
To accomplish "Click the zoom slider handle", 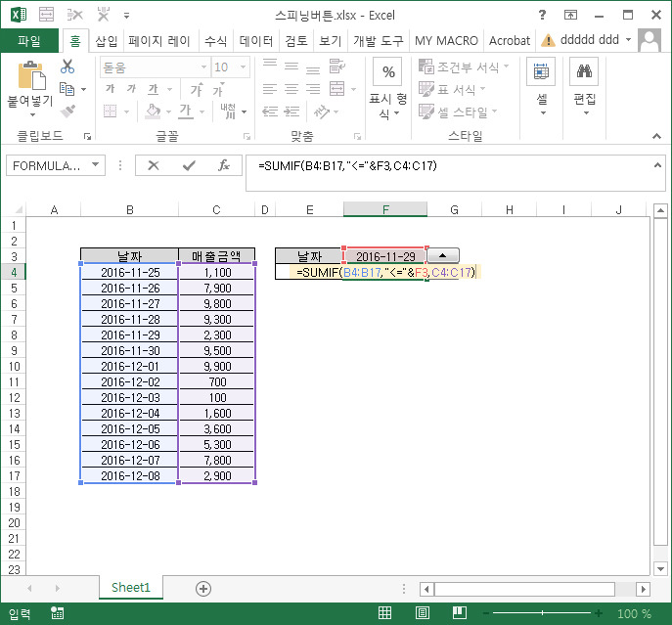I will (x=542, y=613).
